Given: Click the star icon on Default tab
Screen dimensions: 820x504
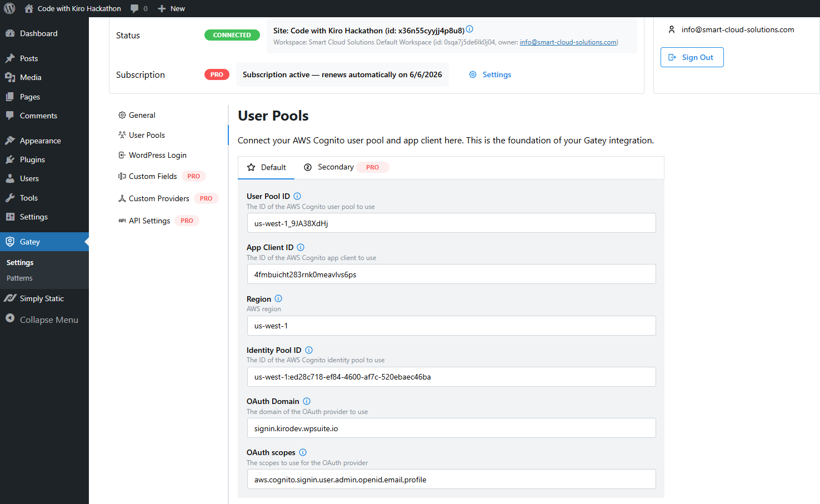Looking at the screenshot, I should click(251, 167).
